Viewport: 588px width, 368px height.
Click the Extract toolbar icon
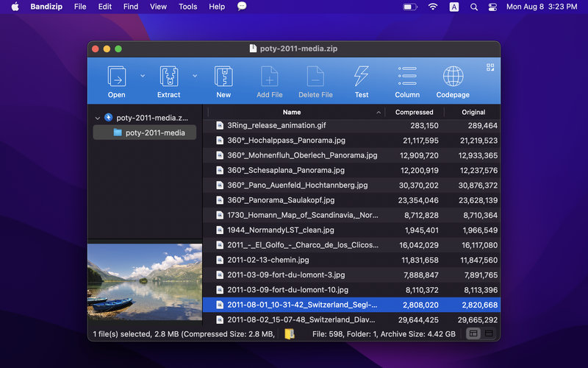168,77
